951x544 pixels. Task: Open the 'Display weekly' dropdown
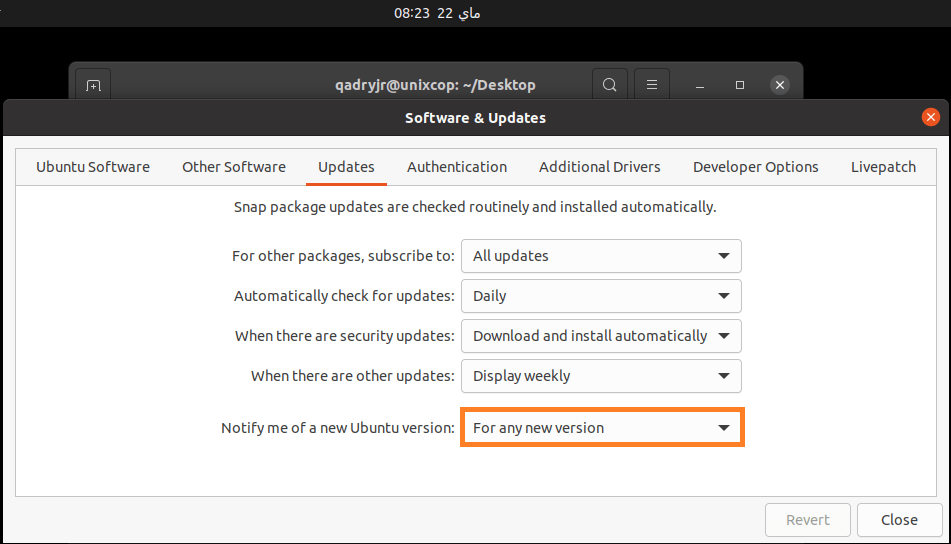click(x=601, y=376)
